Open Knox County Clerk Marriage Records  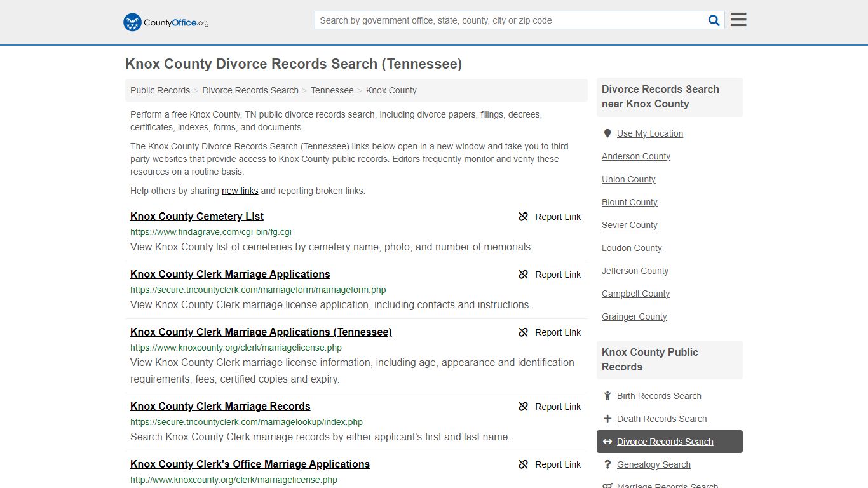point(220,406)
